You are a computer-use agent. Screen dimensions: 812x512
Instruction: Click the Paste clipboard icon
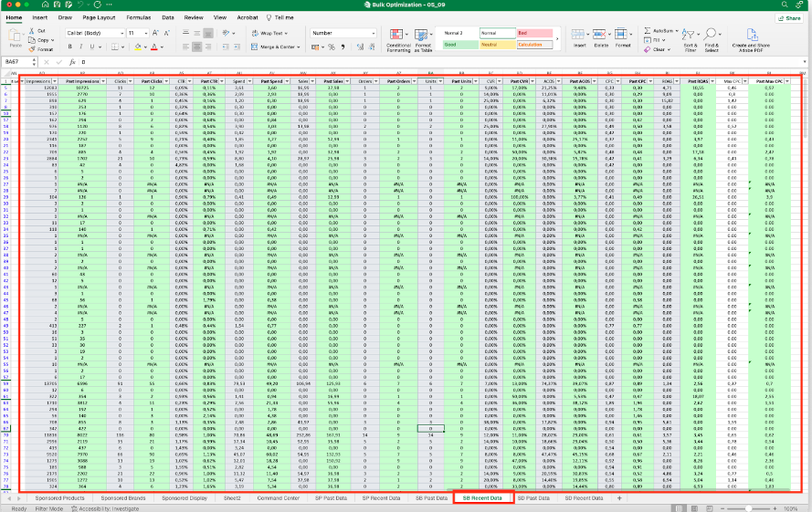pyautogui.click(x=16, y=37)
